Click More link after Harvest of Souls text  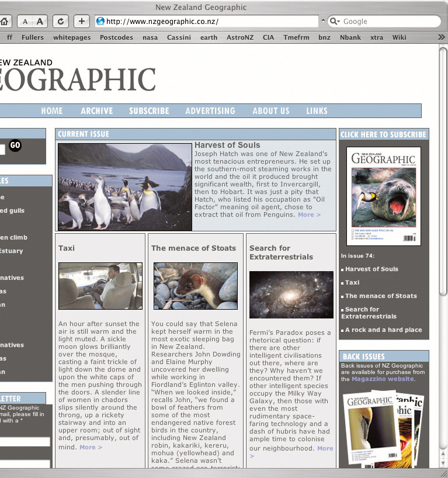pyautogui.click(x=309, y=214)
